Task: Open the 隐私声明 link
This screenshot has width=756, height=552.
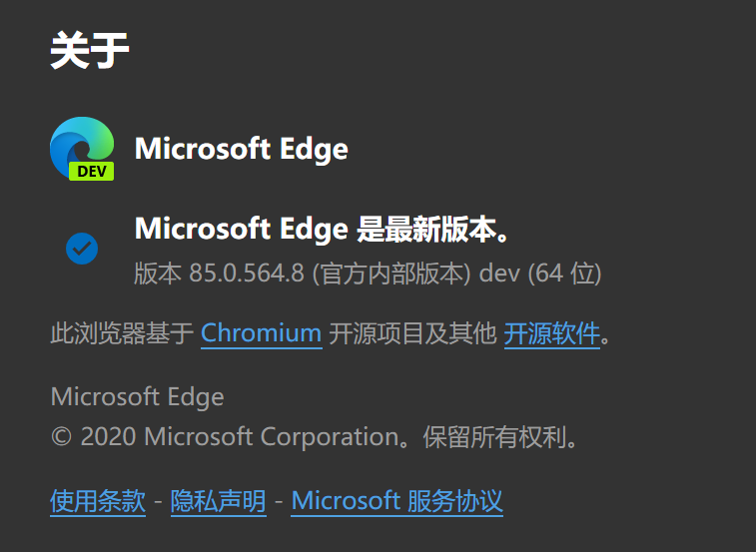Action: tap(218, 500)
